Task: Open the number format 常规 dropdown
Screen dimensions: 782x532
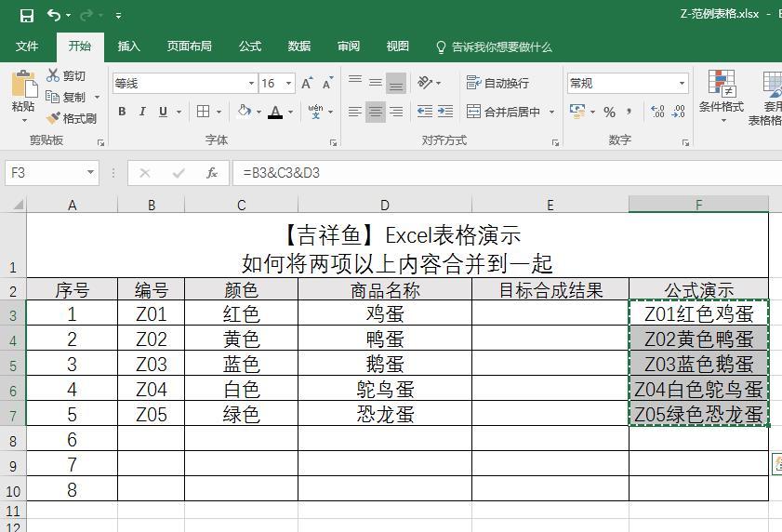Action: click(x=682, y=84)
